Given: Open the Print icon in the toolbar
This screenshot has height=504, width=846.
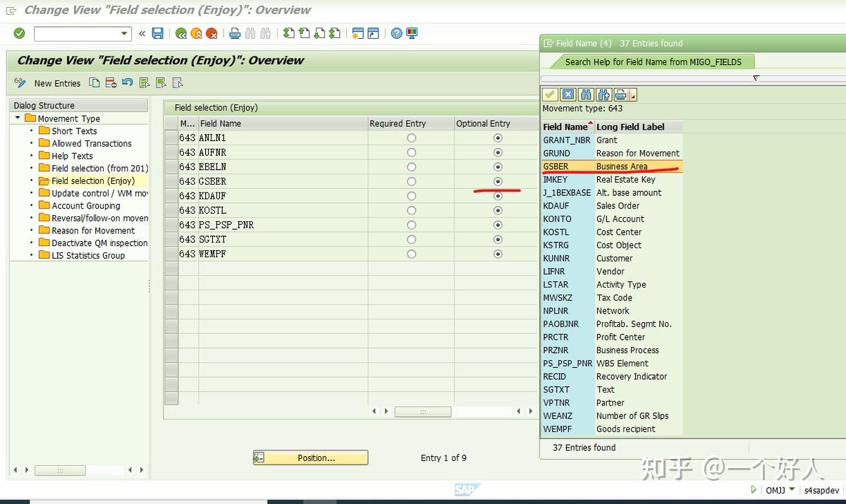Looking at the screenshot, I should pos(235,33).
